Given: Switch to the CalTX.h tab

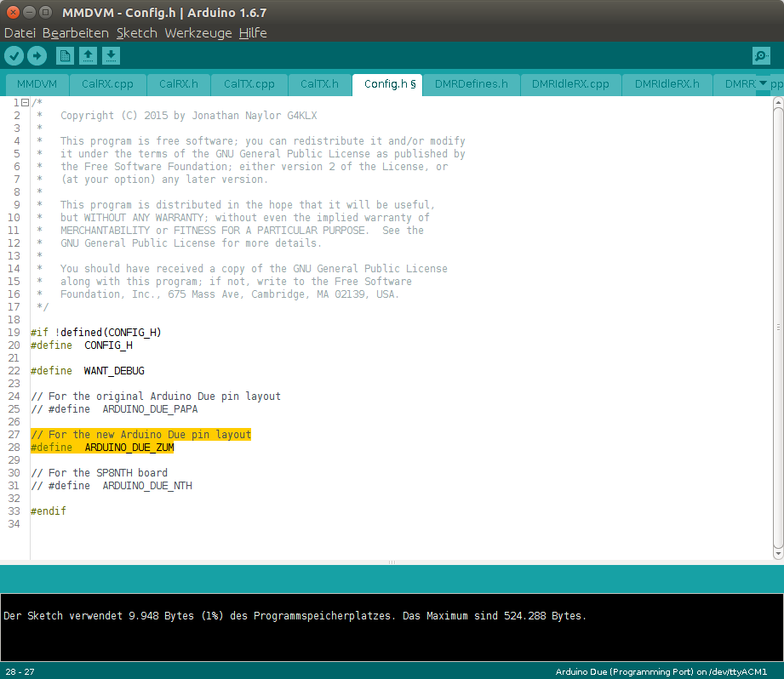Looking at the screenshot, I should 319,84.
